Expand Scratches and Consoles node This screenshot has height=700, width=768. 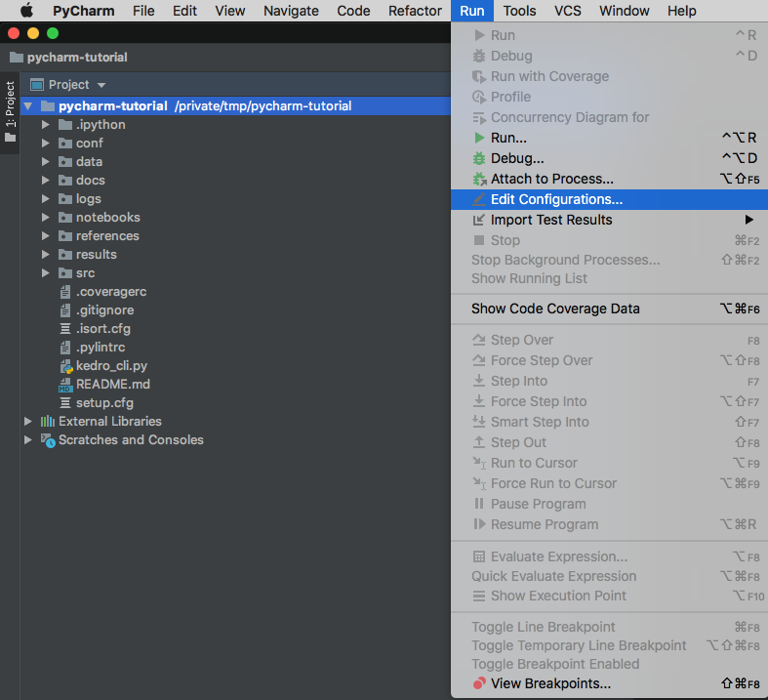[28, 440]
